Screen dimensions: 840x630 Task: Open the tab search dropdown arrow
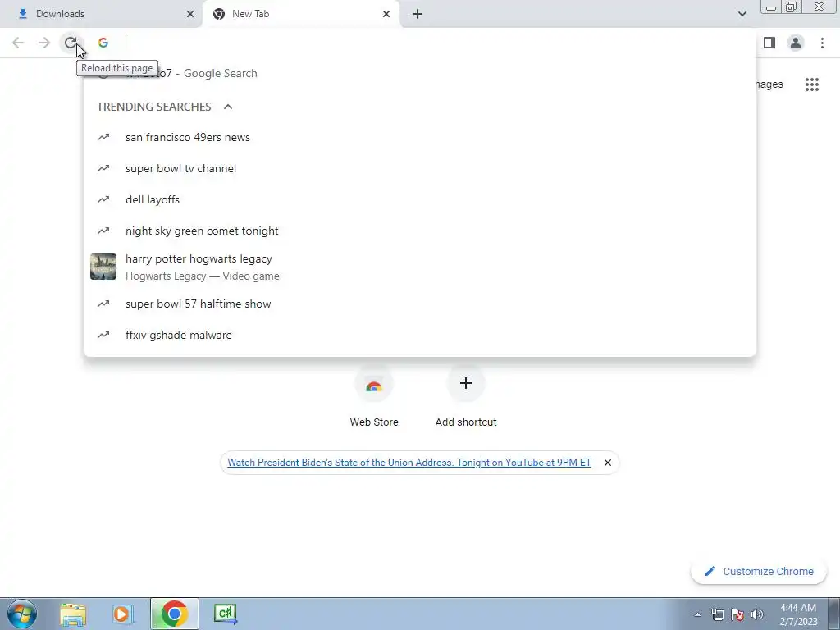point(742,14)
